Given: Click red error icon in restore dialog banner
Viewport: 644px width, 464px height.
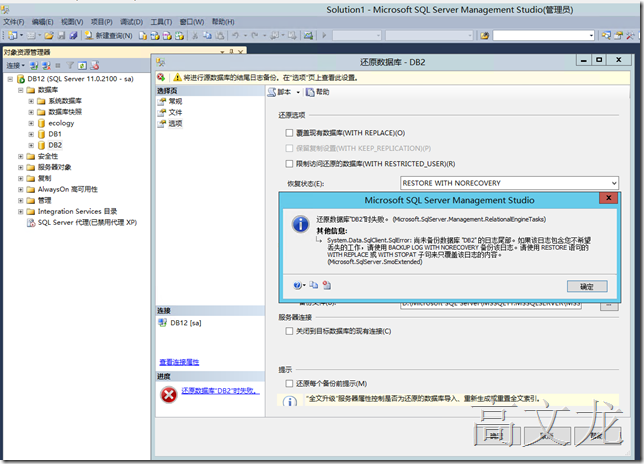Looking at the screenshot, I should coord(161,77).
